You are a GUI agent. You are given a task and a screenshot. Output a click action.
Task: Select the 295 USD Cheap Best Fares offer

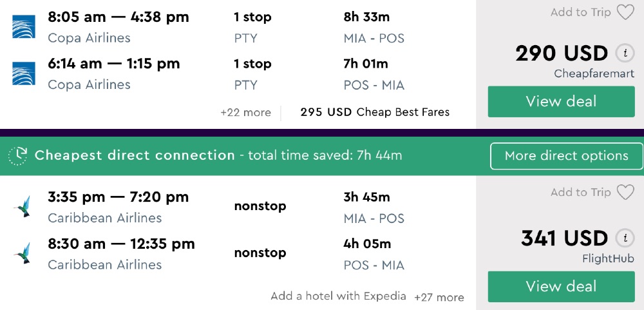click(375, 112)
